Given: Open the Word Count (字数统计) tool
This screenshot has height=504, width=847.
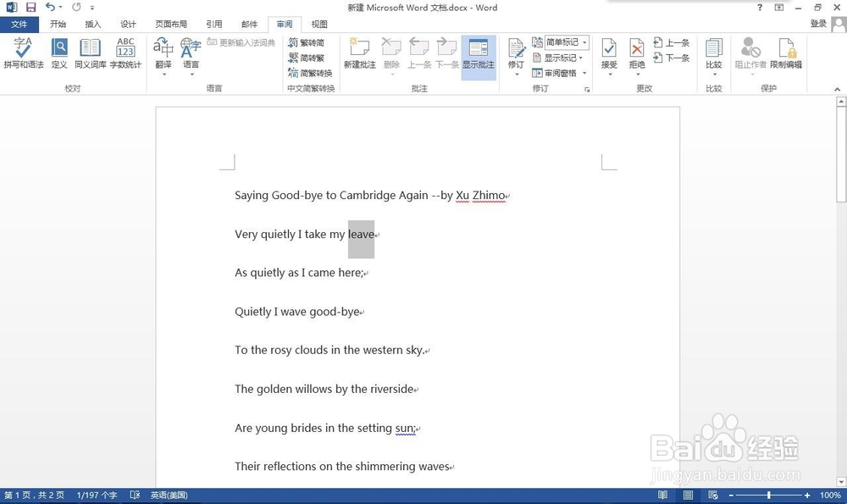Looking at the screenshot, I should pos(125,53).
